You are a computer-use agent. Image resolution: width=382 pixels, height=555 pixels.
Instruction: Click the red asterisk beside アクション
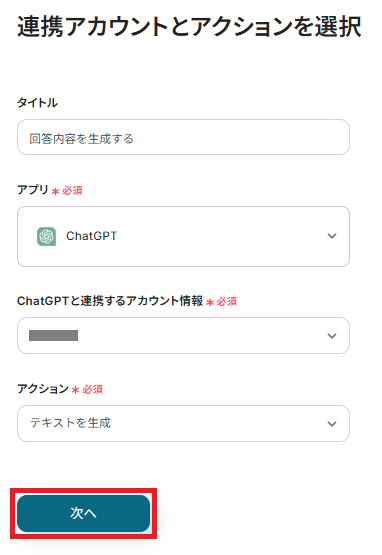click(75, 390)
